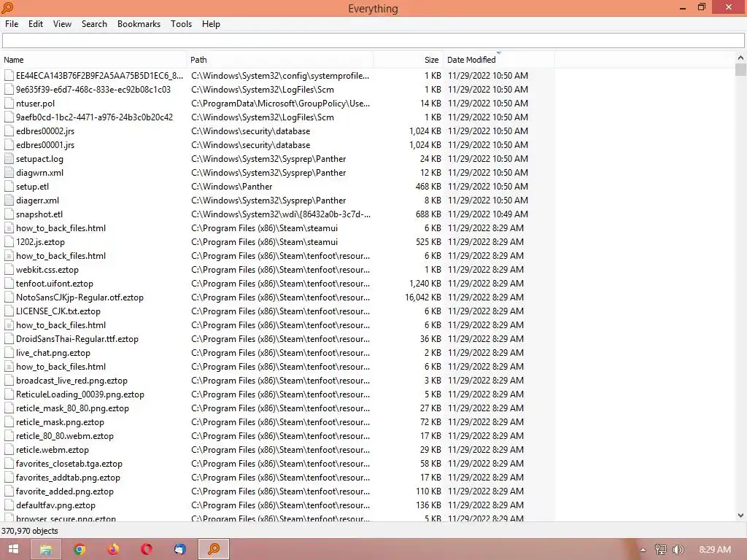747x560 pixels.
Task: Open File Explorer from the taskbar
Action: tap(46, 549)
